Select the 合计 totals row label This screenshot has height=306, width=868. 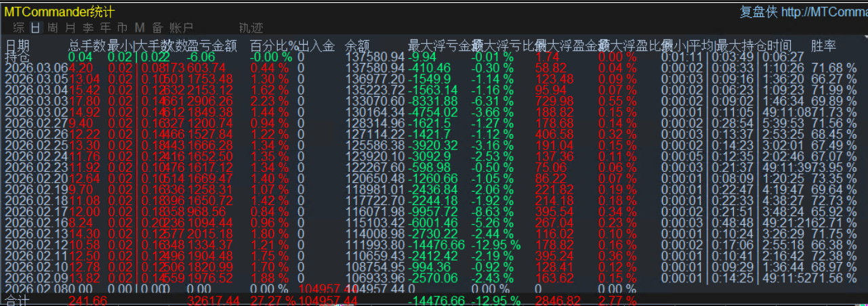(x=18, y=300)
